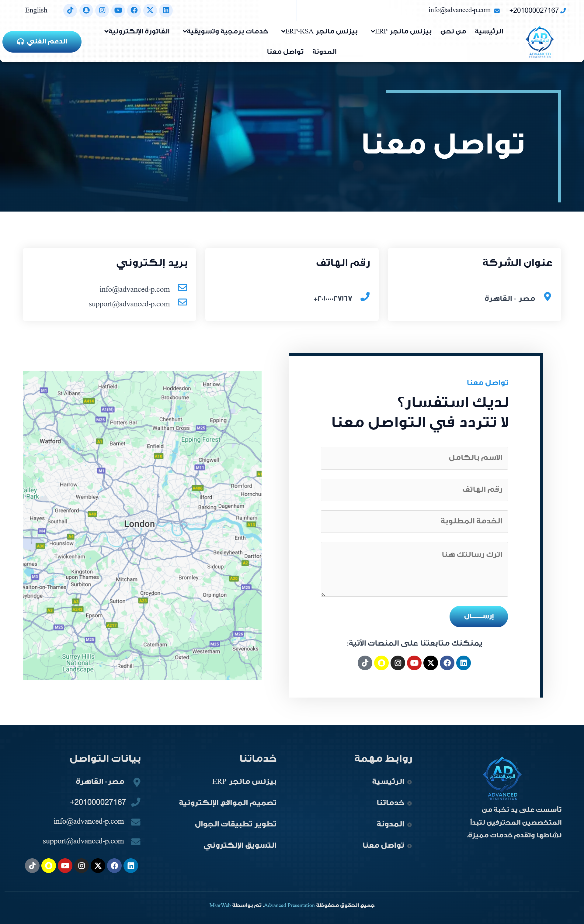The image size is (584, 924).
Task: Go to the المدونة menu item
Action: pyautogui.click(x=324, y=51)
